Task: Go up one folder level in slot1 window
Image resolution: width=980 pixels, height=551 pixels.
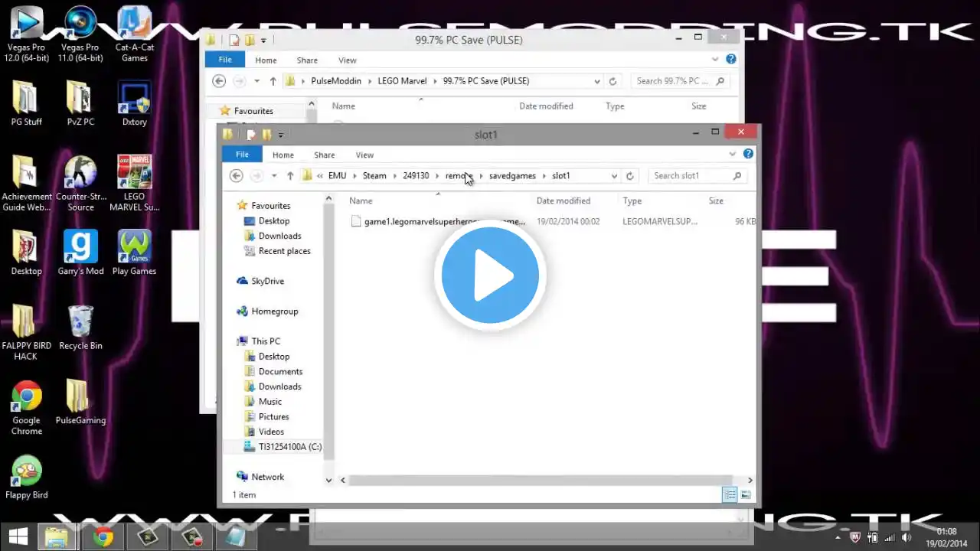Action: click(x=290, y=176)
